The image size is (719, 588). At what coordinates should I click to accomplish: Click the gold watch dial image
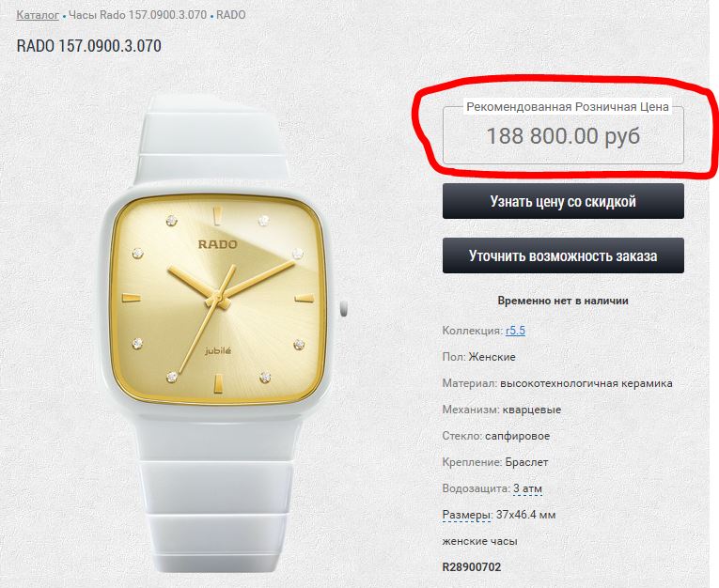click(219, 299)
